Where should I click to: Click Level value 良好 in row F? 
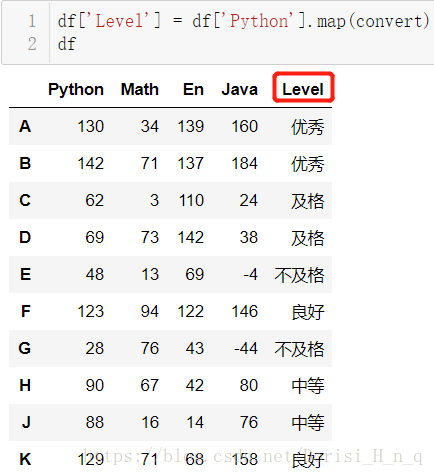(x=307, y=312)
